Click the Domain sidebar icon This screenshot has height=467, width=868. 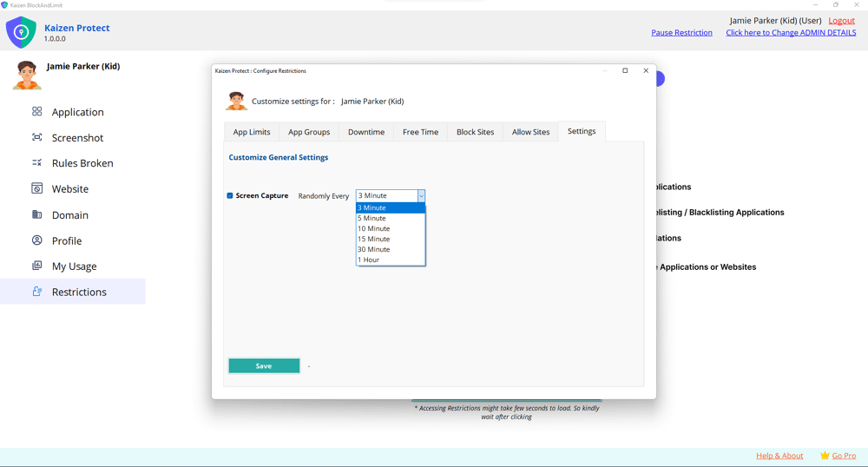(36, 214)
